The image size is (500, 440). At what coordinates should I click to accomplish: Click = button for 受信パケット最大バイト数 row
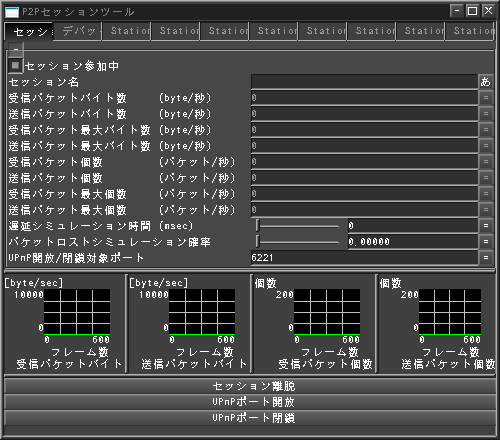486,130
